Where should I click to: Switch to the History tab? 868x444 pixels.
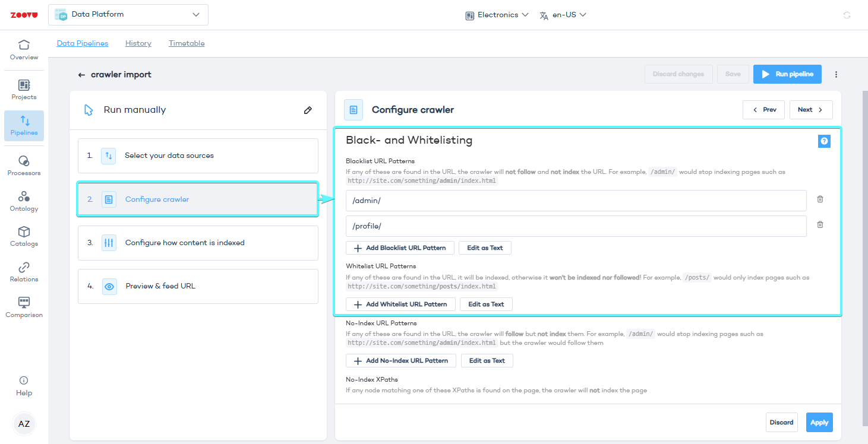click(138, 43)
